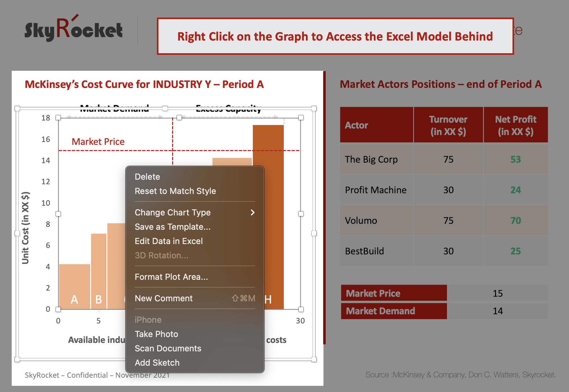Choose the Add Sketch option
The height and width of the screenshot is (392, 569).
click(x=195, y=362)
